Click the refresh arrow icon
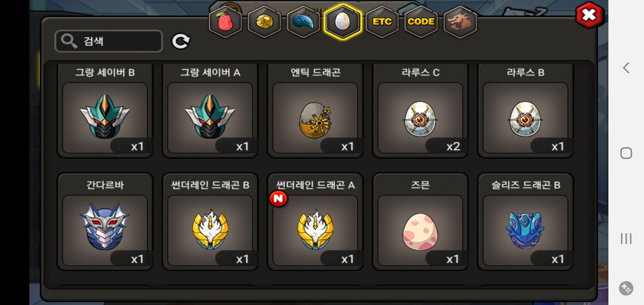 181,42
